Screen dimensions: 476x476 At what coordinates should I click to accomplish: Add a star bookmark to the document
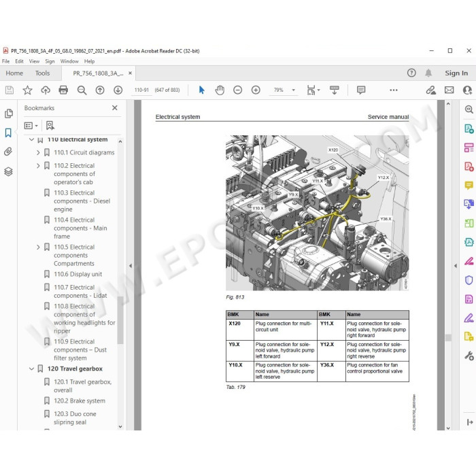coord(27,90)
